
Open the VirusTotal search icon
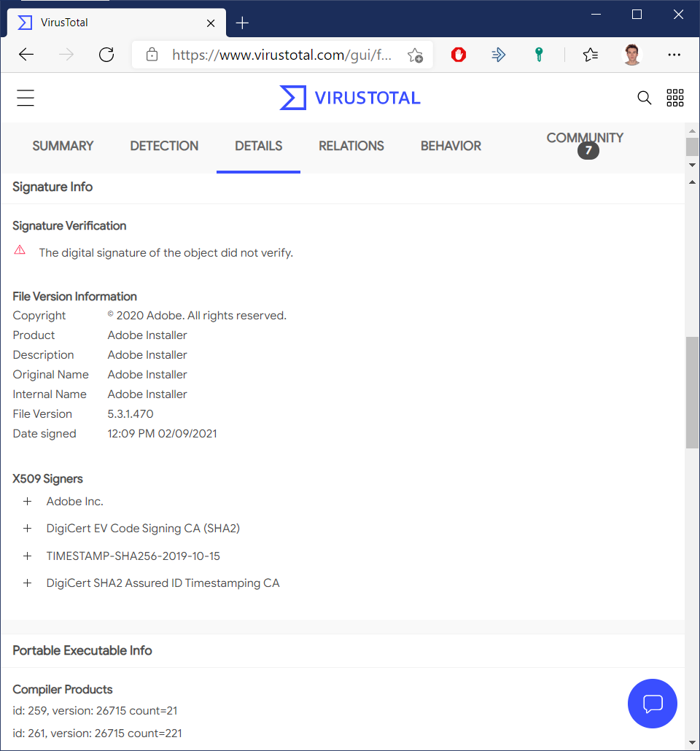[x=644, y=98]
